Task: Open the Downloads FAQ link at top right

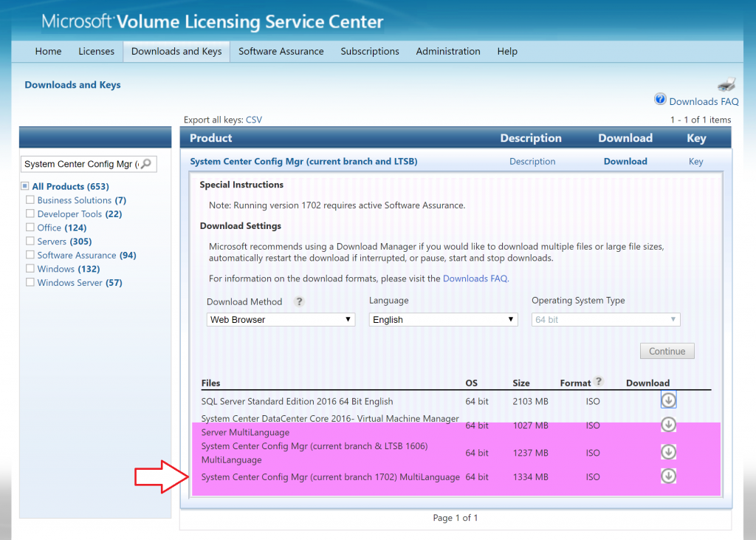Action: pos(704,101)
